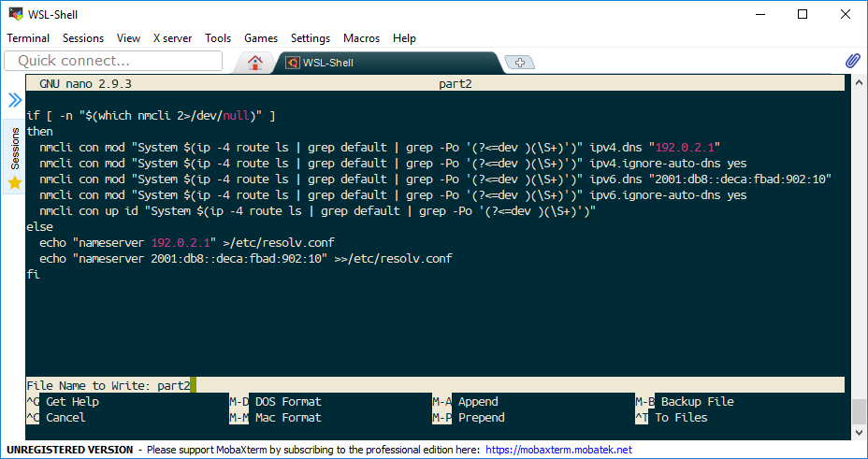Click the Cancel shortcut label
This screenshot has width=868, height=459.
pyautogui.click(x=65, y=418)
